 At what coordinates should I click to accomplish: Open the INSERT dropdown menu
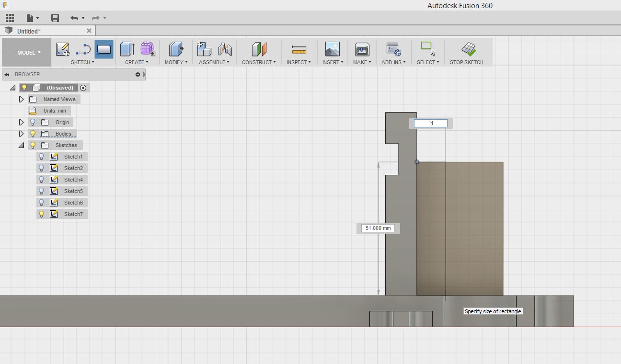click(x=333, y=62)
